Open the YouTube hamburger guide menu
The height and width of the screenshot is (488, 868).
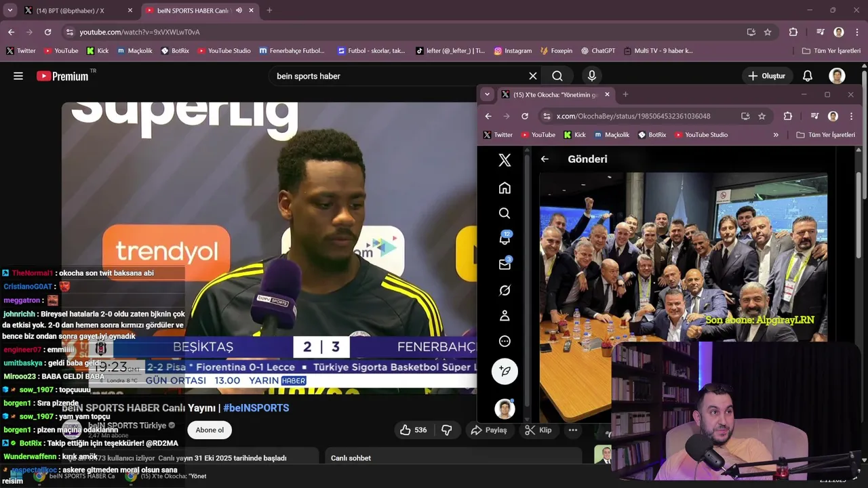18,76
